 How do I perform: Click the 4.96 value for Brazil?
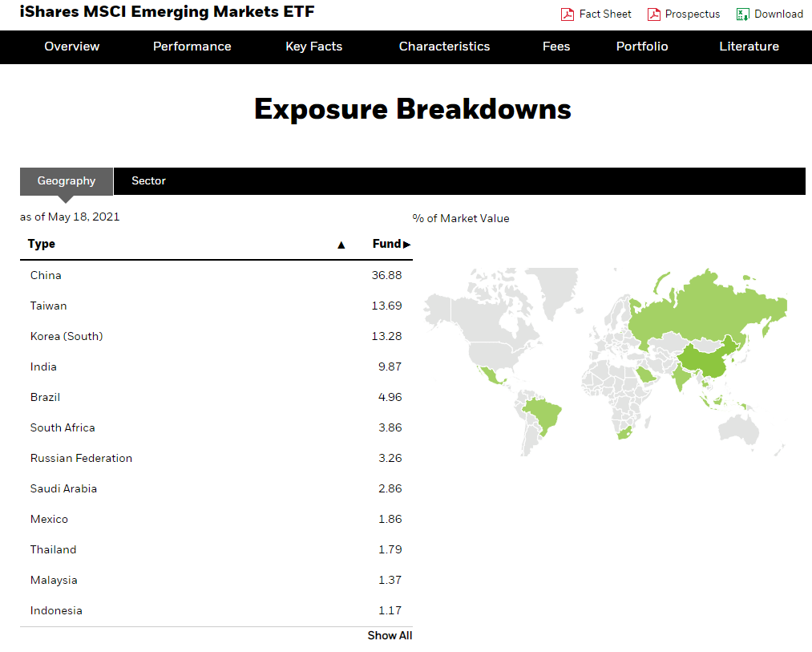click(390, 398)
